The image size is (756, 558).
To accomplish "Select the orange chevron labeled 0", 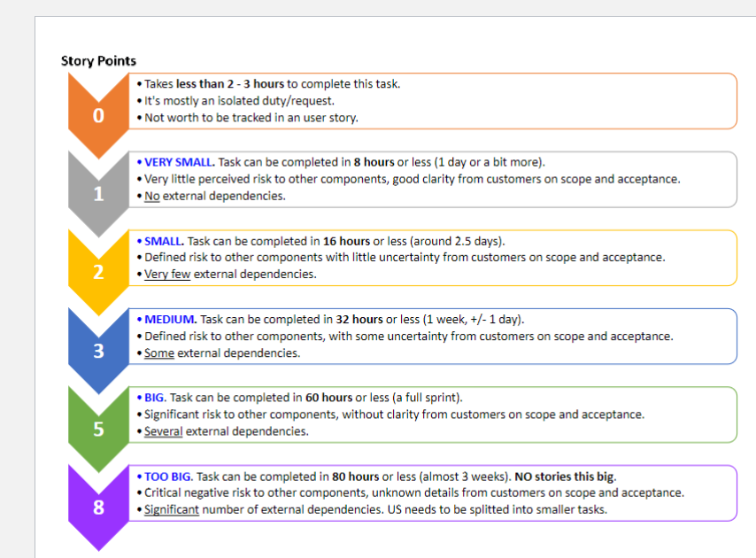I will (x=97, y=115).
